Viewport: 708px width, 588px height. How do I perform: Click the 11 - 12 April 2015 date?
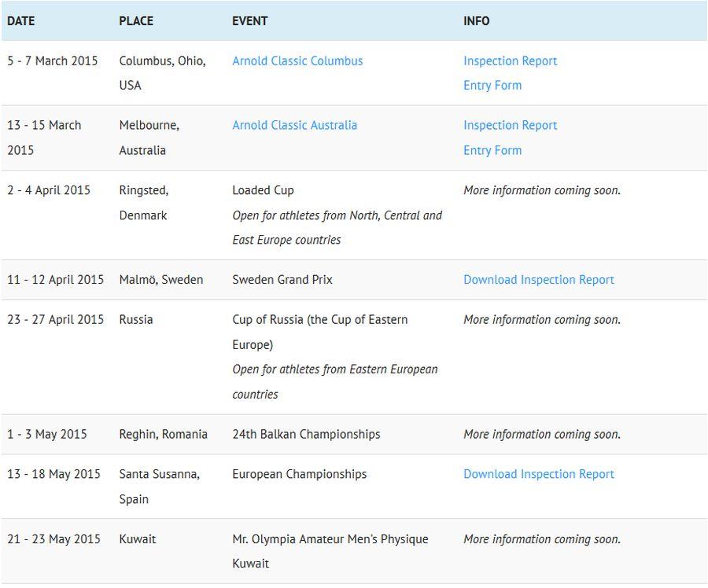55,280
